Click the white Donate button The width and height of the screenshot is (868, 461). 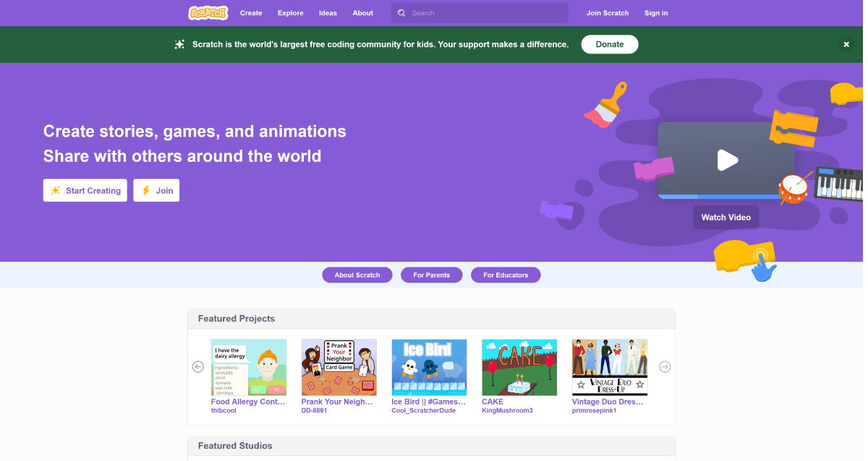pos(610,44)
